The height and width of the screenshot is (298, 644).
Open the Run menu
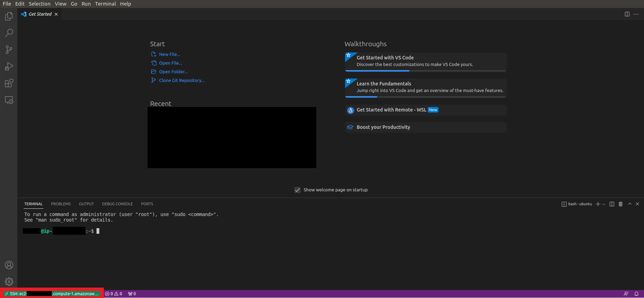[x=86, y=4]
